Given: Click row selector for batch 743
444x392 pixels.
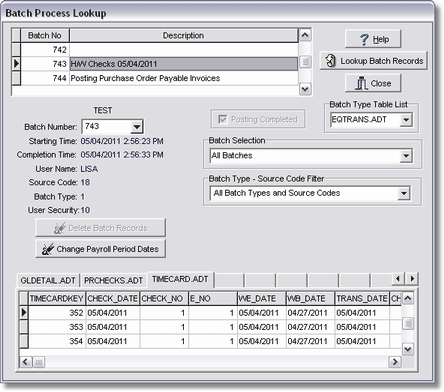Looking at the screenshot, I should (16, 64).
